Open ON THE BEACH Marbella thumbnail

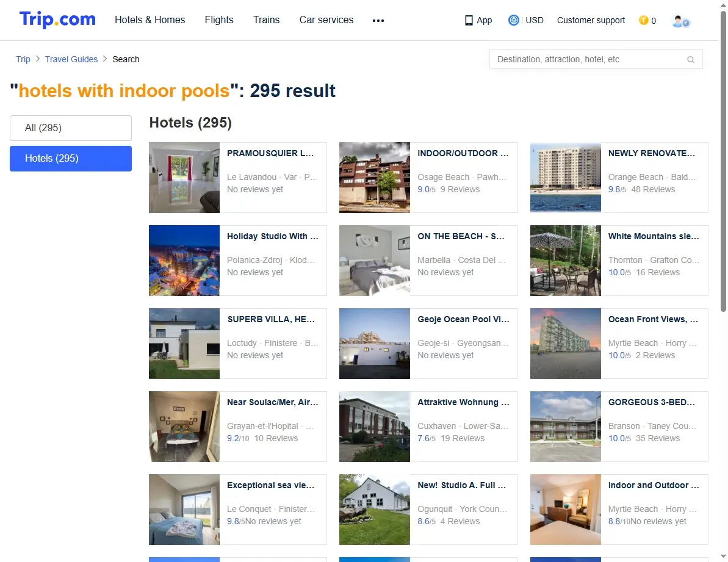coord(375,261)
